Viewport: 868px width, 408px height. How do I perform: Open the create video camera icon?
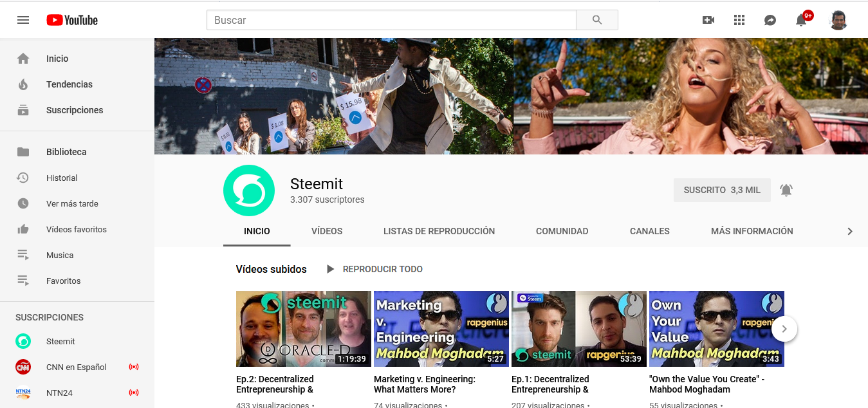pos(708,20)
